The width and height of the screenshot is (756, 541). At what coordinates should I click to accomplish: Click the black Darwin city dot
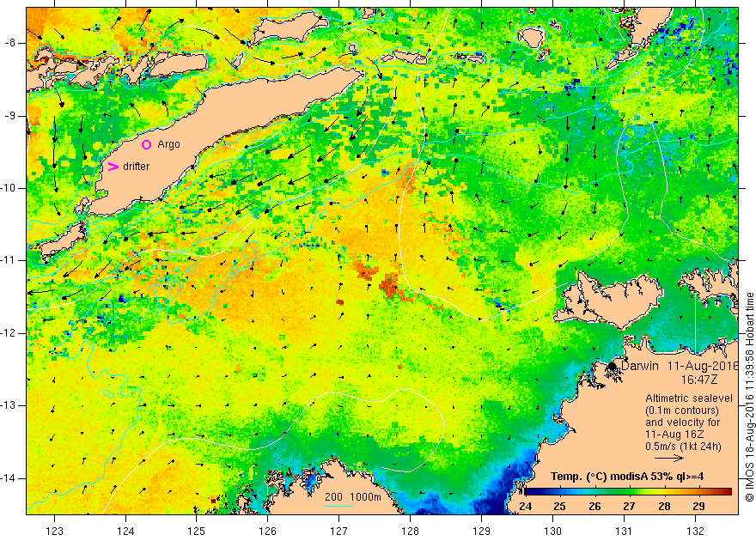click(612, 366)
